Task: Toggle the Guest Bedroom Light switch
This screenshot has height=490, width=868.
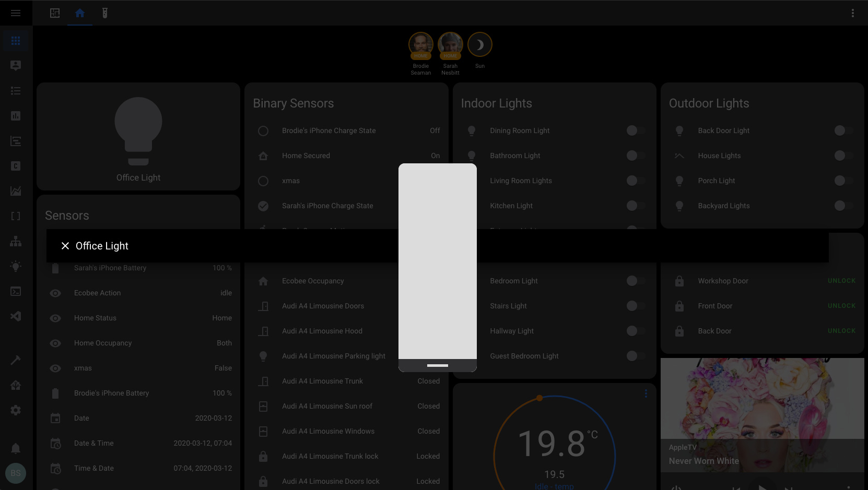Action: pos(636,356)
